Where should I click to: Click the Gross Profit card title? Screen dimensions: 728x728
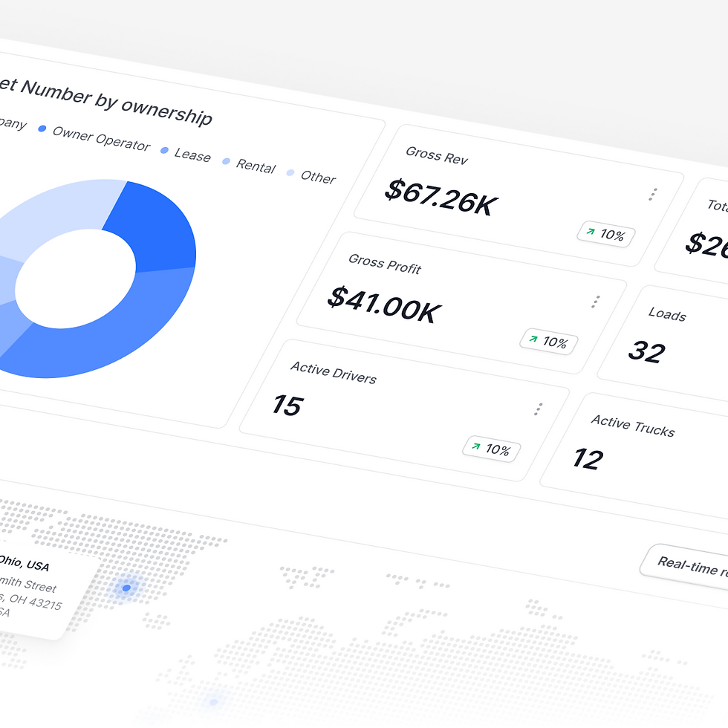click(385, 264)
